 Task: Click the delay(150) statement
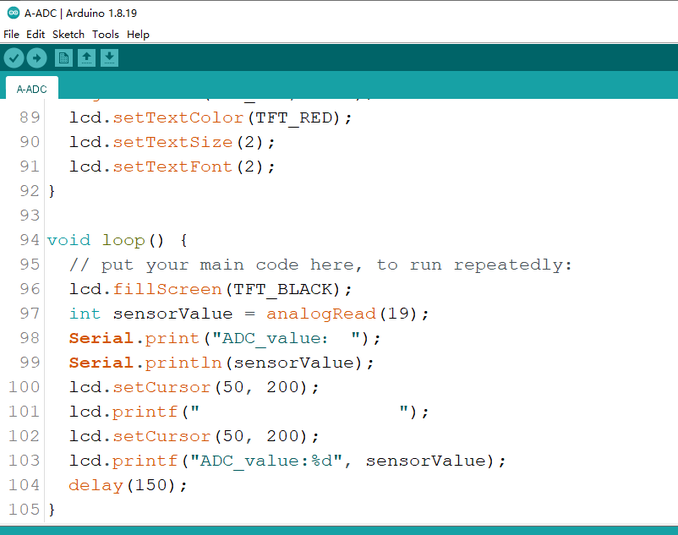click(128, 485)
